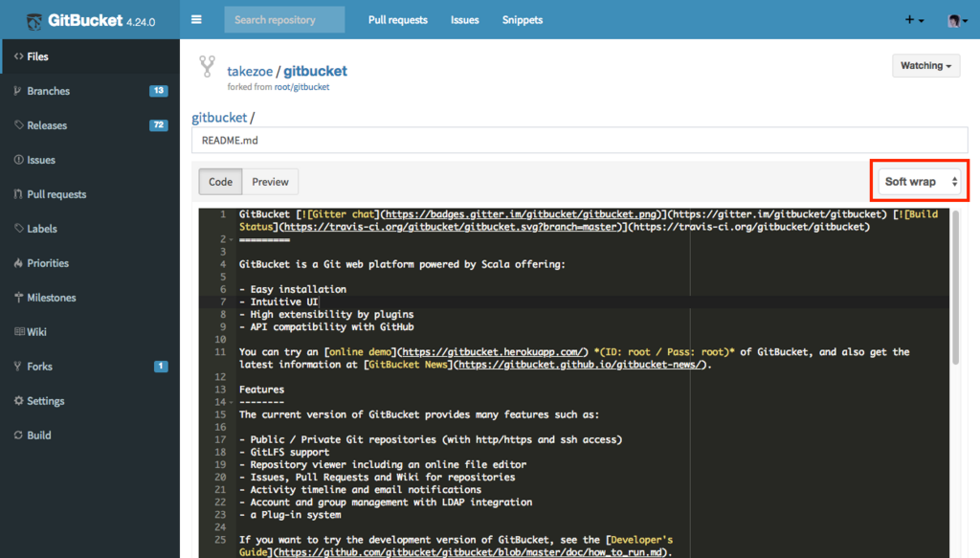Viewport: 980px width, 558px height.
Task: Focus the Search repository field
Action: [284, 20]
